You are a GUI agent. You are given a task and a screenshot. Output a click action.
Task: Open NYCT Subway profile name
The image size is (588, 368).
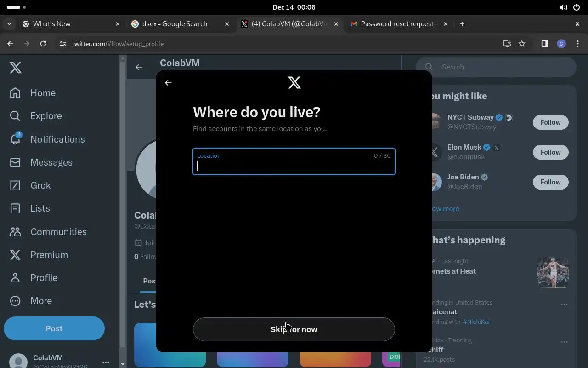coord(470,117)
